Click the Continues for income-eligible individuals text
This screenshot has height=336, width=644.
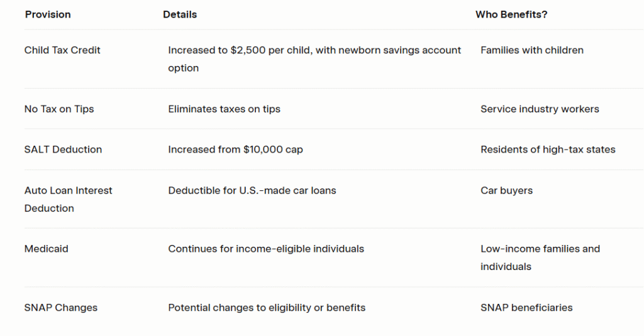266,249
